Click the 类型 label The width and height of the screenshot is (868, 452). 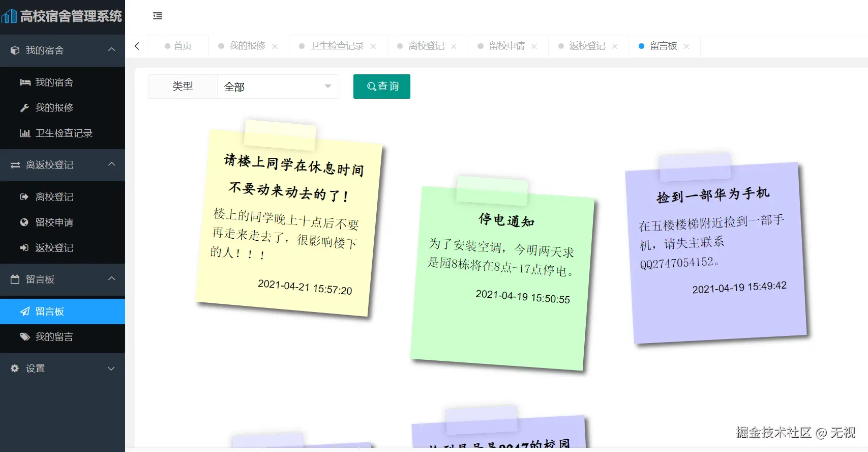coord(183,87)
